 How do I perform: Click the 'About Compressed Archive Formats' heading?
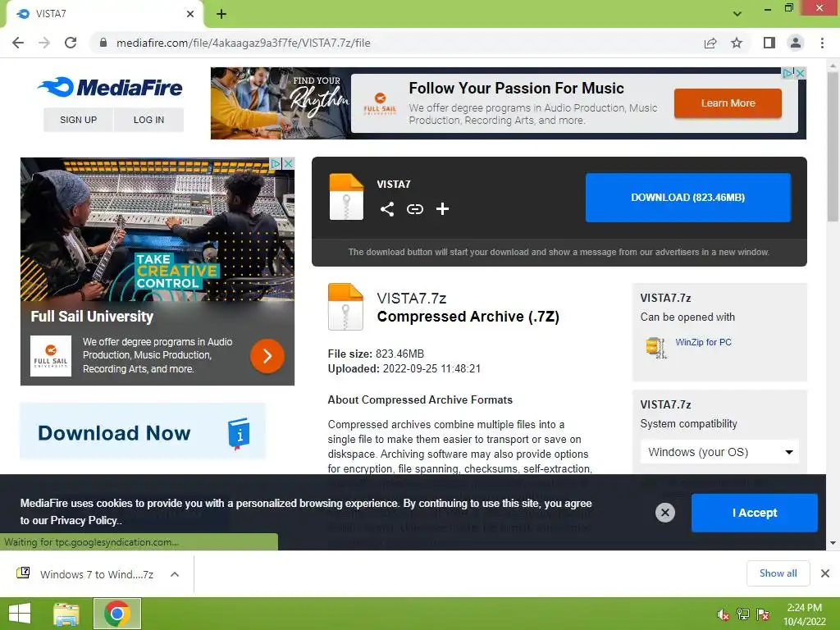point(420,399)
